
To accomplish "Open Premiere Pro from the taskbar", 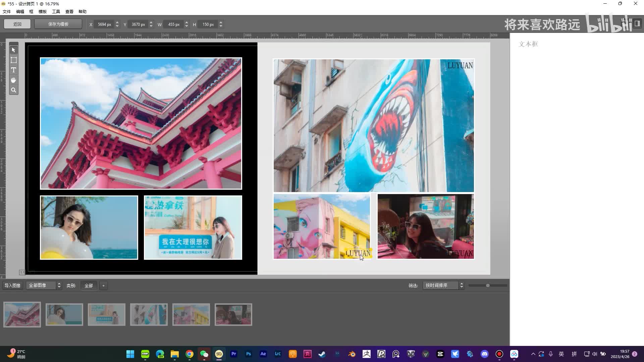I will [234, 354].
